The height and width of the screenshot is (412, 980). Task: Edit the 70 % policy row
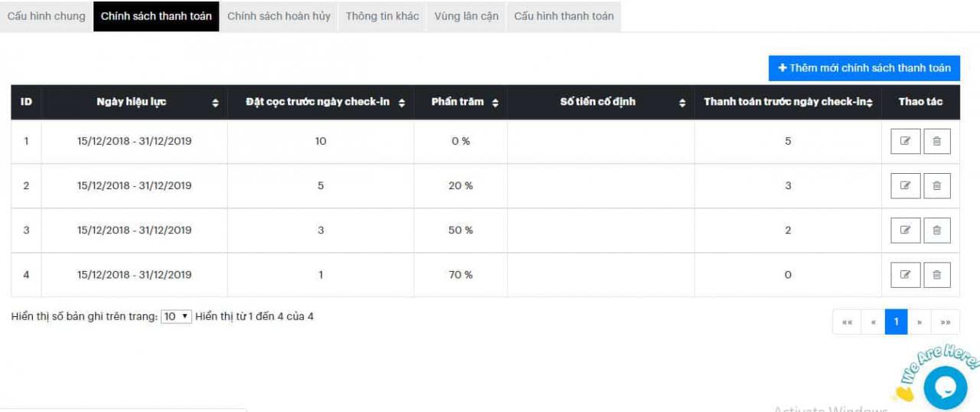(905, 275)
